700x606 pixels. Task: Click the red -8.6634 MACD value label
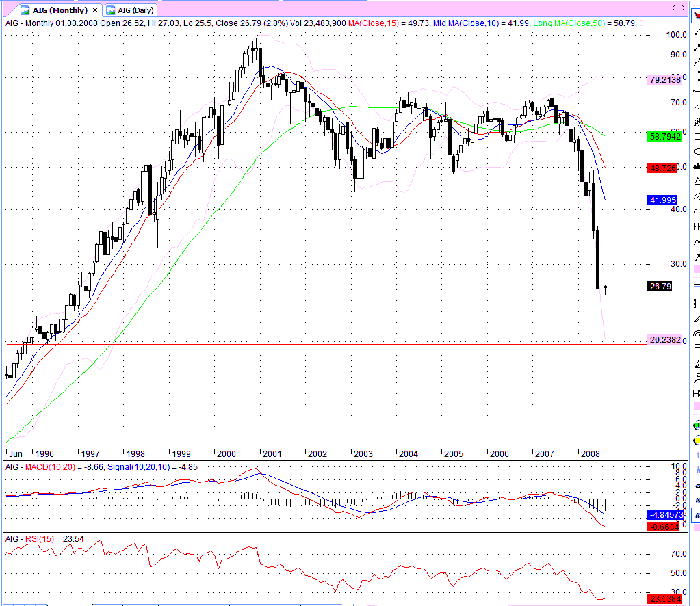(x=664, y=527)
